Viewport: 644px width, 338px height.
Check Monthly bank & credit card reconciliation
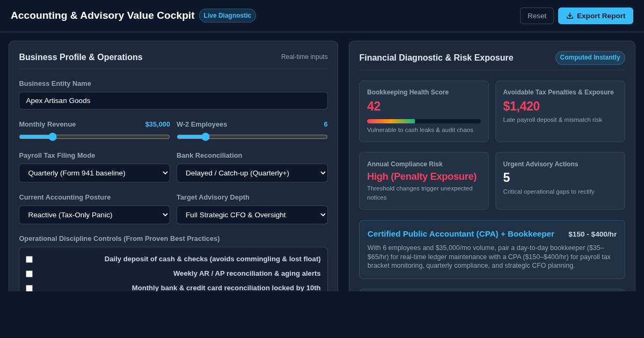[29, 288]
